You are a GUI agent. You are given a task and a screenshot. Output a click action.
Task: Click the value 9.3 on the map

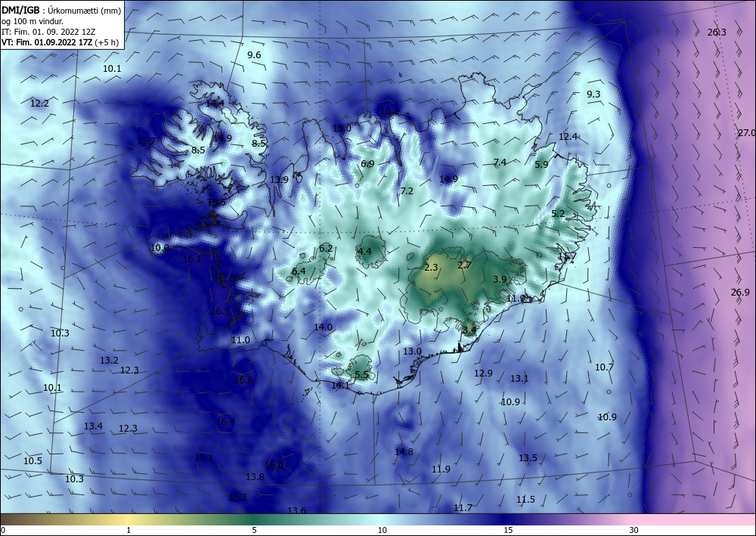pyautogui.click(x=593, y=94)
